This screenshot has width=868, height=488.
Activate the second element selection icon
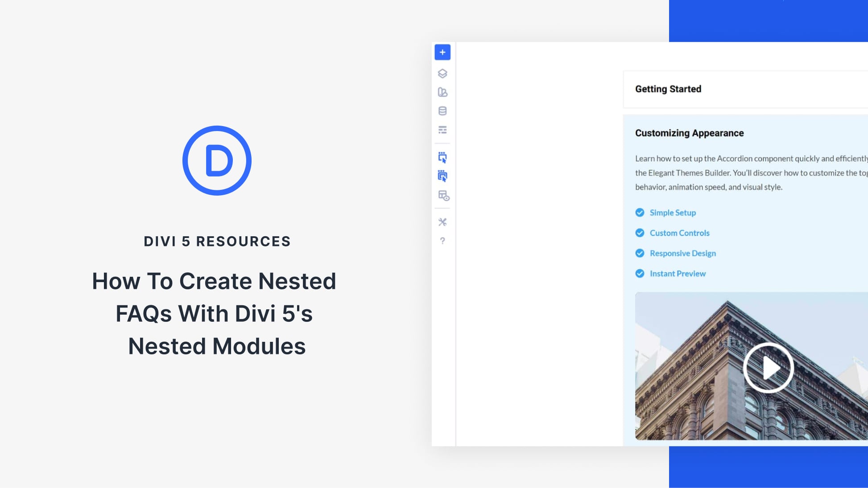click(x=442, y=176)
